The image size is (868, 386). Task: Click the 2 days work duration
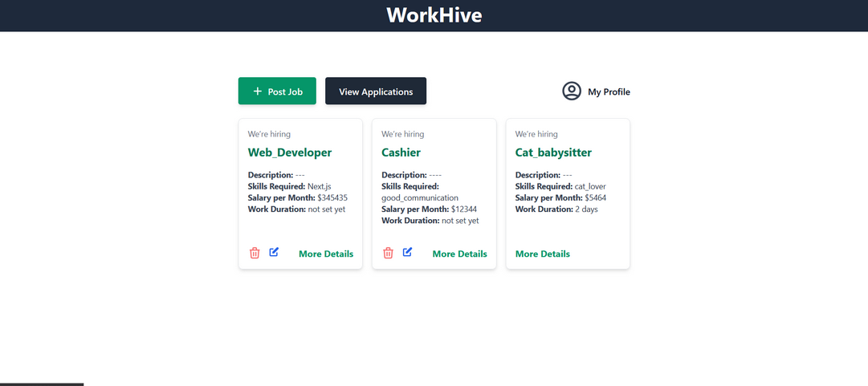(x=587, y=209)
